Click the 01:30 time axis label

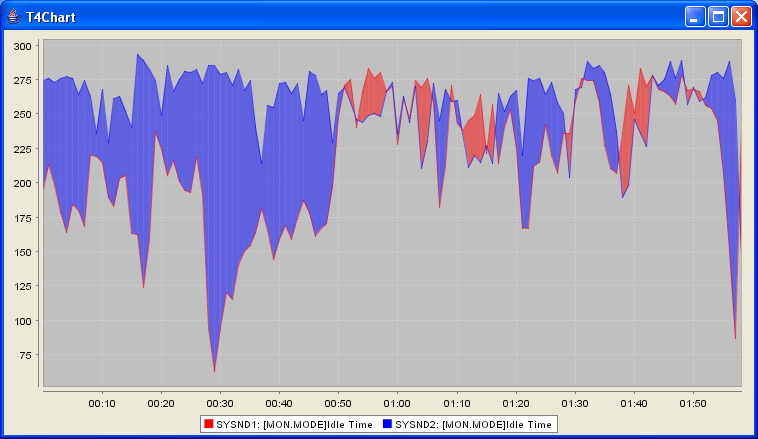tap(574, 403)
